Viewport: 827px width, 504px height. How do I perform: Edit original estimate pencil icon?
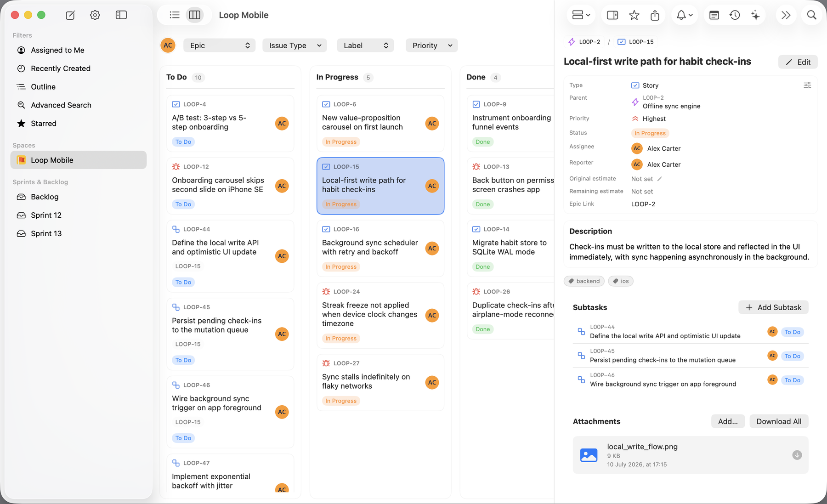tap(659, 179)
